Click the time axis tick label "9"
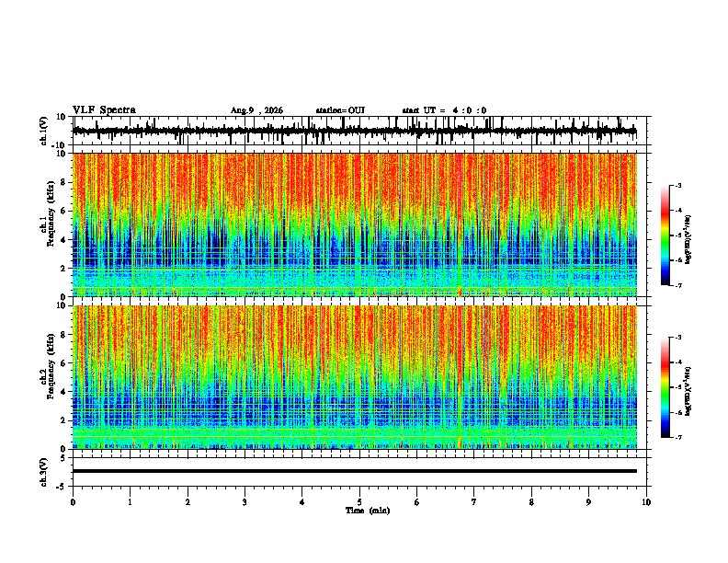Viewport: 728px width, 563px height. point(588,502)
